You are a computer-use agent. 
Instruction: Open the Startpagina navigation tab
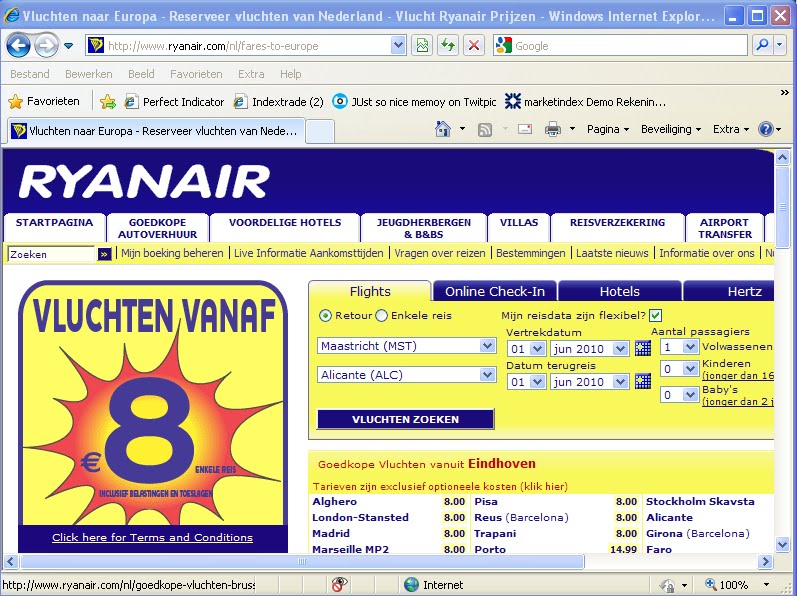pyautogui.click(x=54, y=227)
